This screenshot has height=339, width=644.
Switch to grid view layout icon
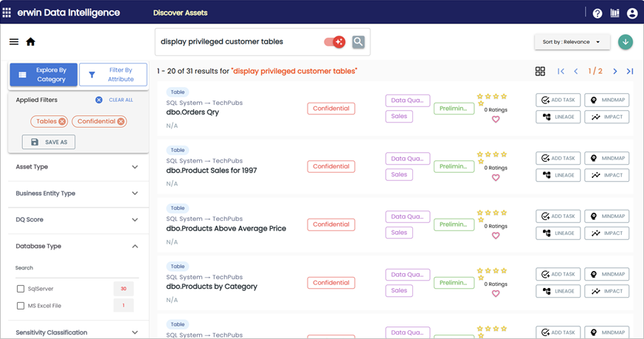(540, 71)
